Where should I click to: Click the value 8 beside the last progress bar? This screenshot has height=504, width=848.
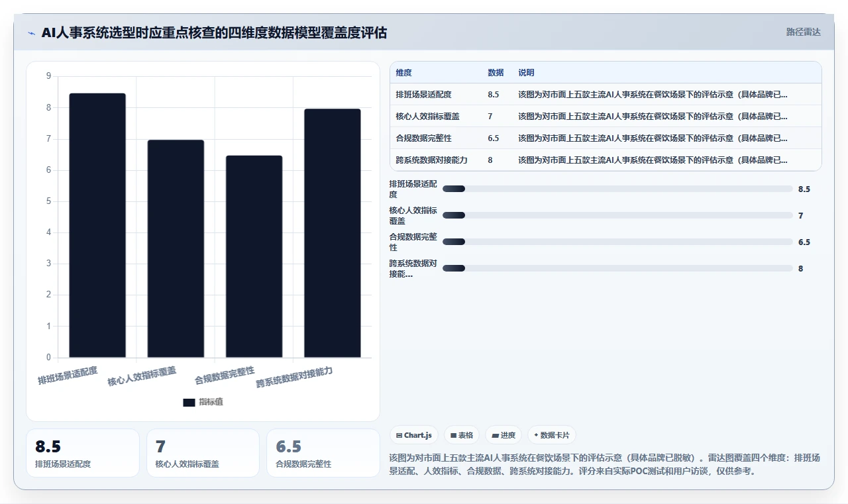coord(801,268)
